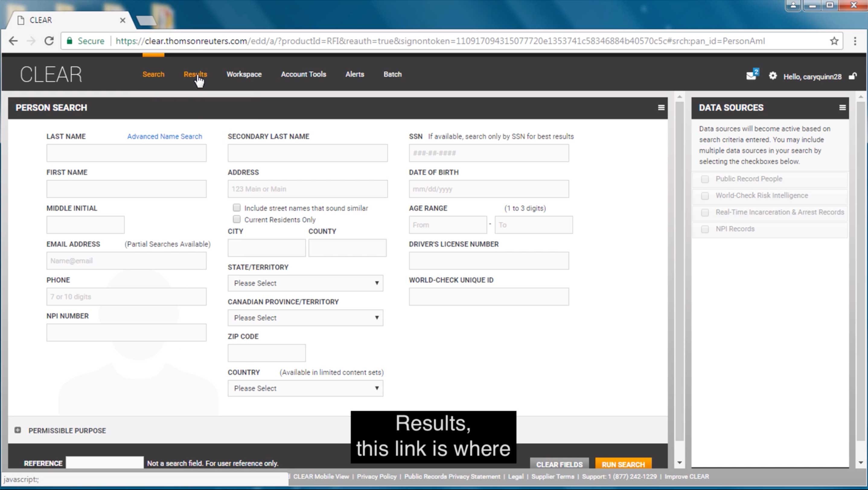Bookmark page with star icon
The height and width of the screenshot is (490, 868).
834,41
